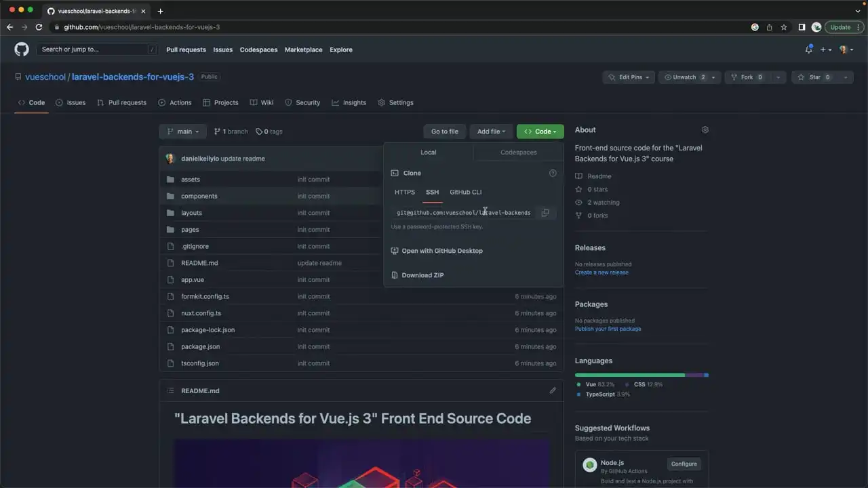The width and height of the screenshot is (868, 488).
Task: Share this page from address bar
Action: point(770,27)
